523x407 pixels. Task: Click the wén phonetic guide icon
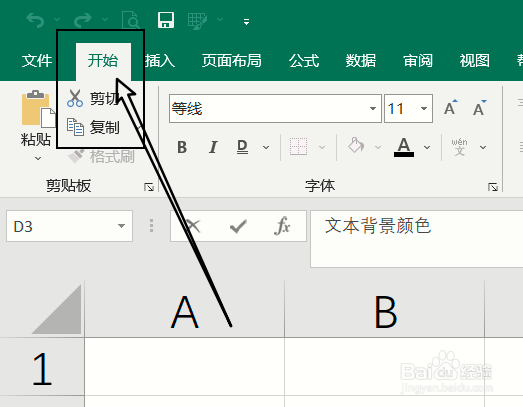coord(459,147)
